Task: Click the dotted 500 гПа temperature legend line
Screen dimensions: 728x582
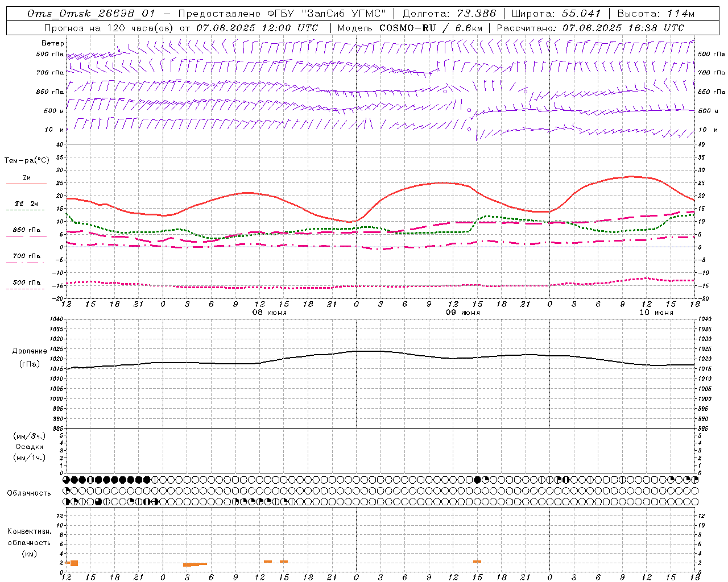Action: coord(26,289)
